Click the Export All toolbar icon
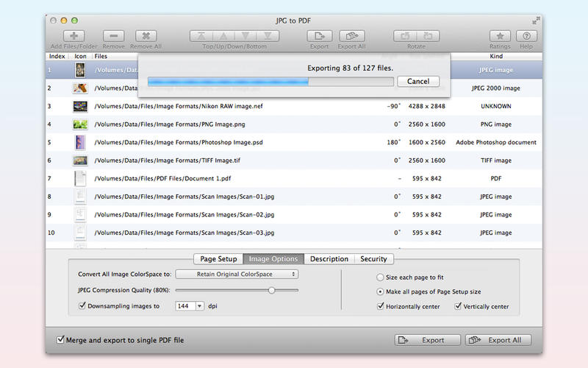 (352, 36)
